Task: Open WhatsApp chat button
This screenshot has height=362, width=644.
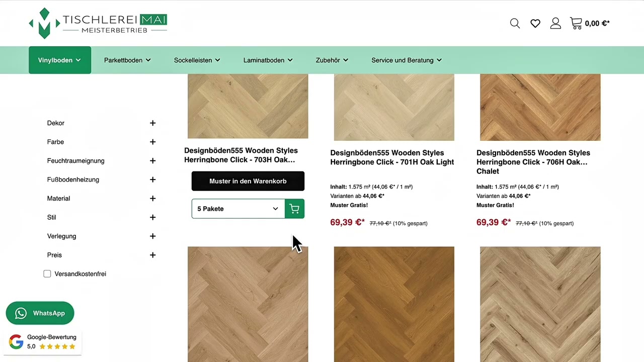Action: (x=40, y=313)
